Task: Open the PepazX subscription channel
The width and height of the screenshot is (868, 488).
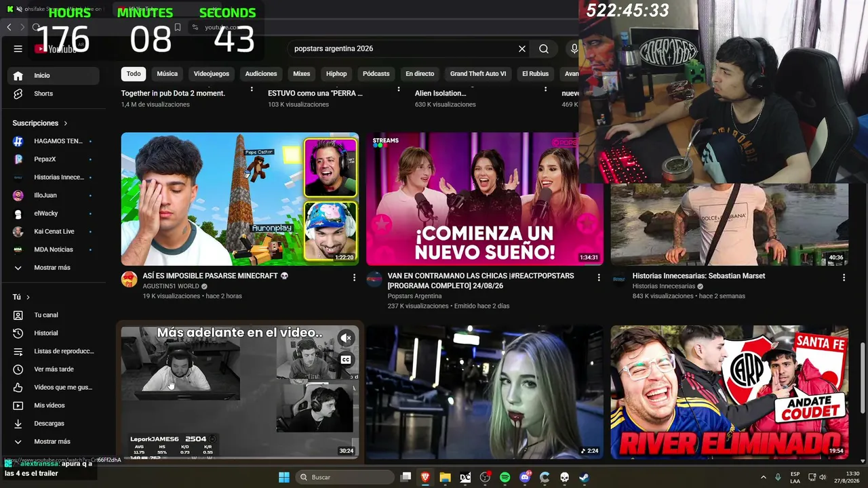Action: (53, 159)
